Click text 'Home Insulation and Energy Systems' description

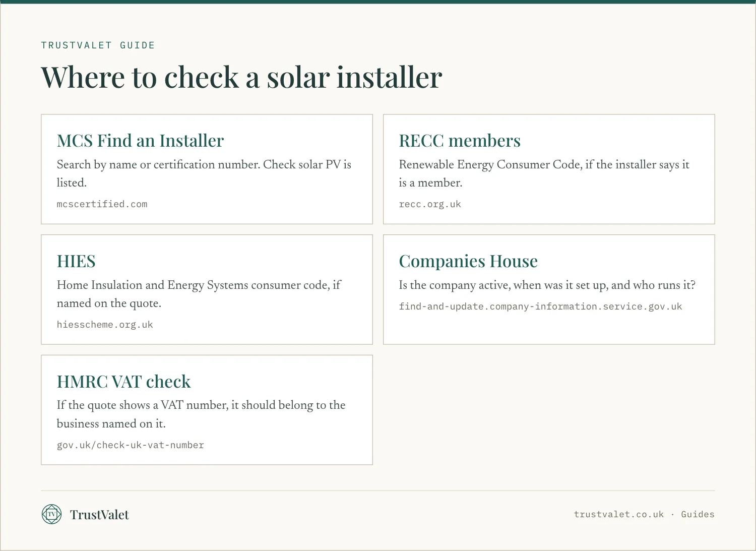click(x=199, y=294)
